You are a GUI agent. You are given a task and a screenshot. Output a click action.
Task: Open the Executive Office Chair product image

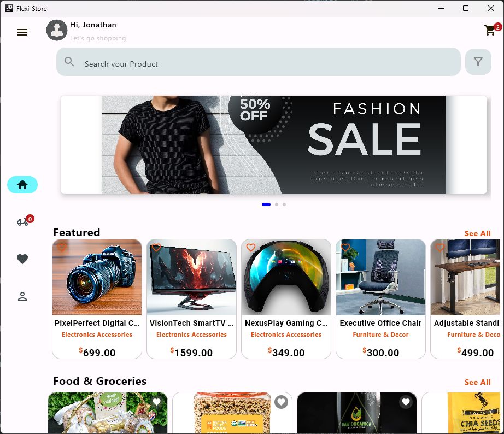(x=380, y=277)
